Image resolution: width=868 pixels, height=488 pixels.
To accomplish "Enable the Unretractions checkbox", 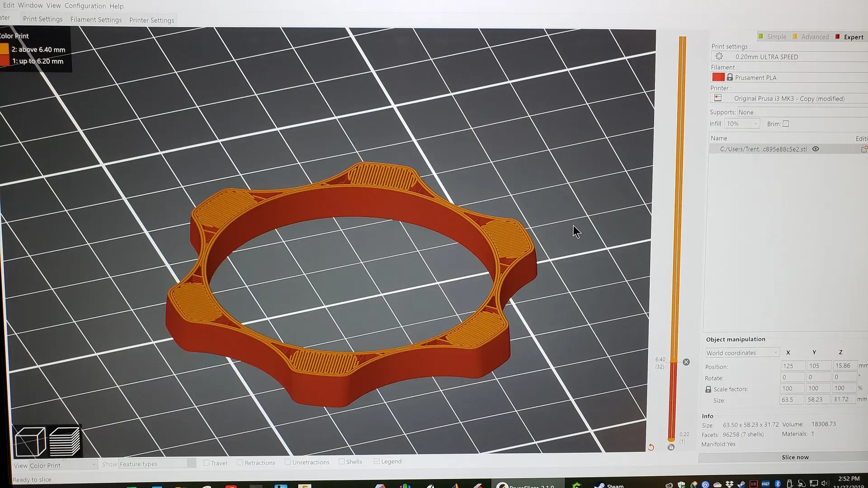I will click(288, 462).
